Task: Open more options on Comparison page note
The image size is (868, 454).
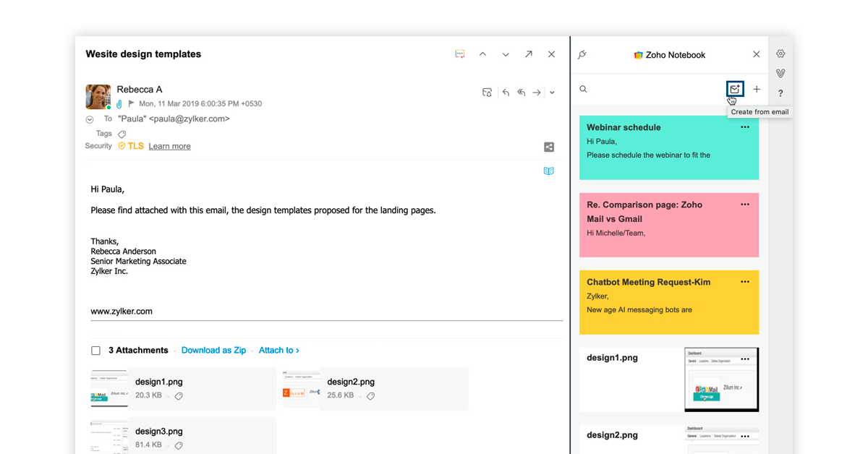Action: (x=745, y=205)
